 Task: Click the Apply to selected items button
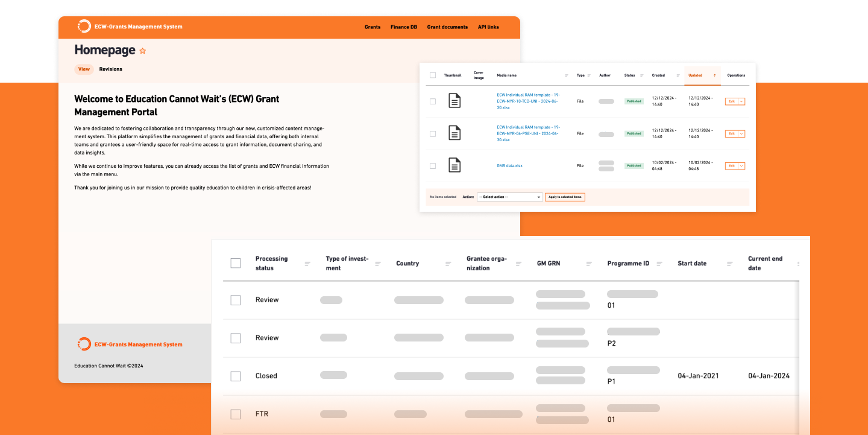pos(565,197)
